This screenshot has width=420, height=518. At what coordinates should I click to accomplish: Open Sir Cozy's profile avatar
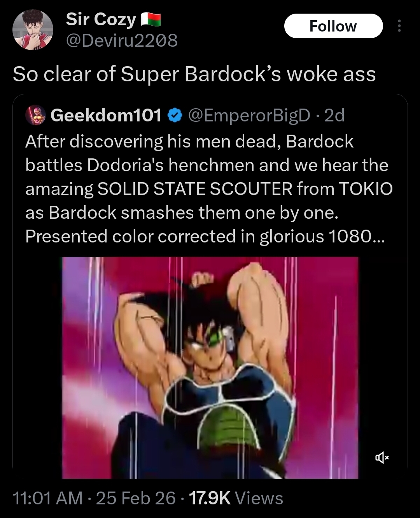point(33,30)
